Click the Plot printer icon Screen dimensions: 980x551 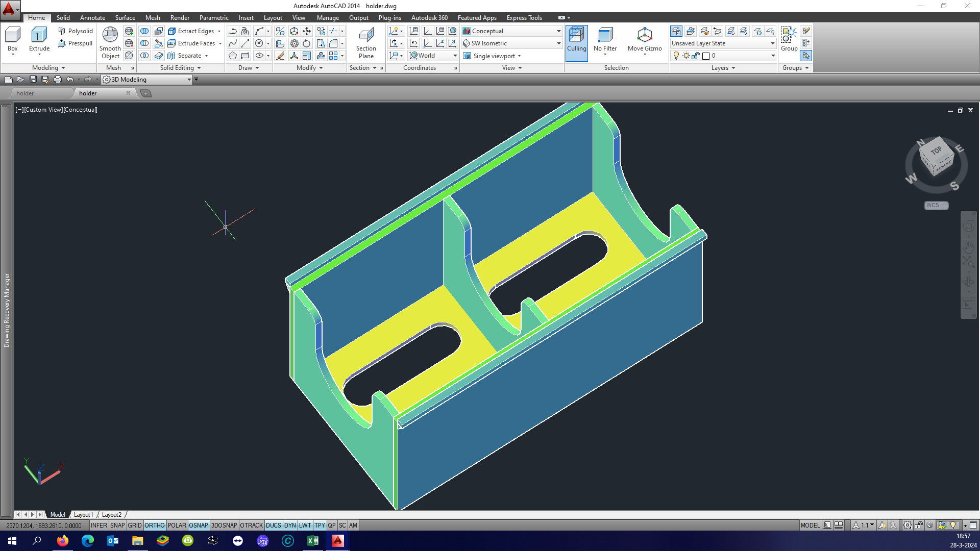tap(57, 80)
